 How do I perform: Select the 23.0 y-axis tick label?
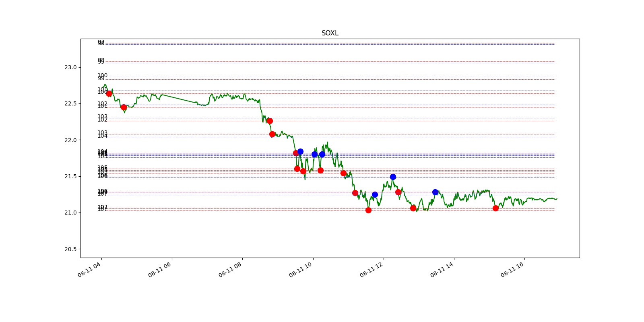pos(70,67)
